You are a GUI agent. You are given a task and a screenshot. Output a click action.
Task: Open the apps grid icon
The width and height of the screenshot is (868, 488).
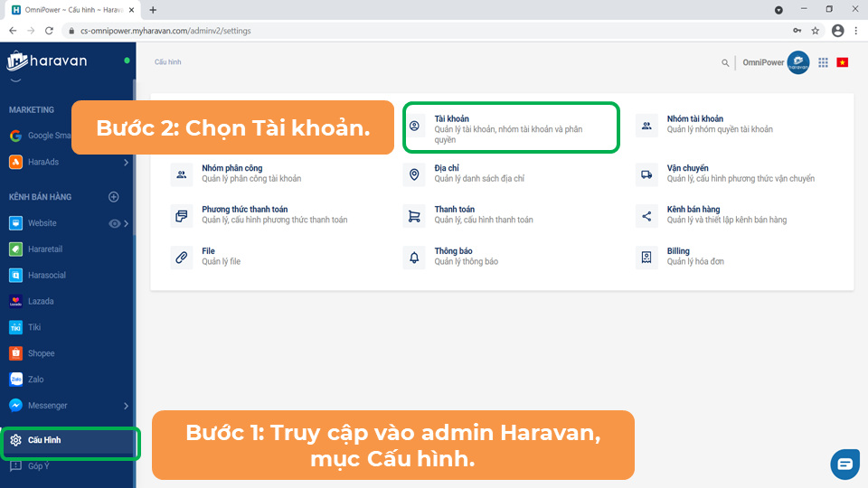(823, 62)
